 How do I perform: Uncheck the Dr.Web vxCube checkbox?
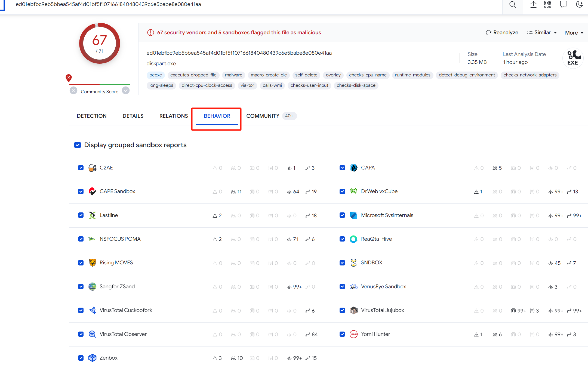pos(342,191)
